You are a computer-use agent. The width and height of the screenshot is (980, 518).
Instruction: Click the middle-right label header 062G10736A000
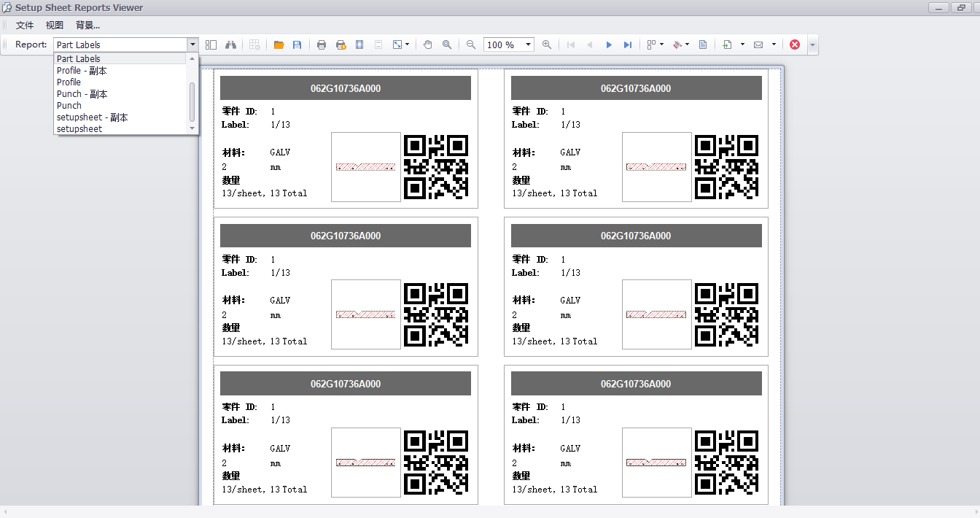pos(636,236)
